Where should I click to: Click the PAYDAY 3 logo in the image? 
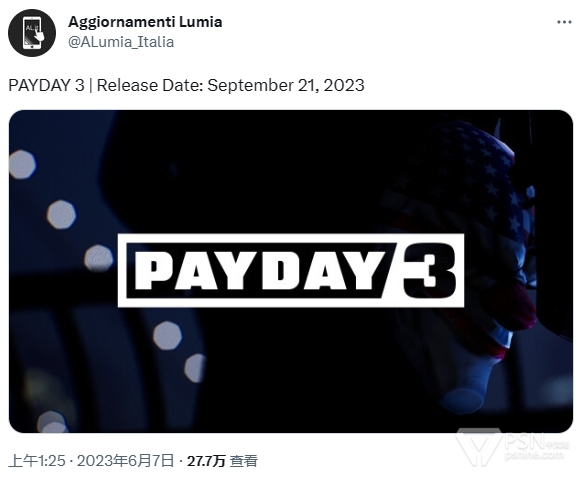coord(291,270)
